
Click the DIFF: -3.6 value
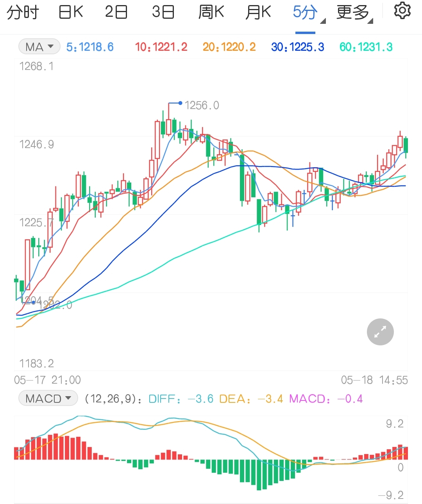tap(181, 399)
